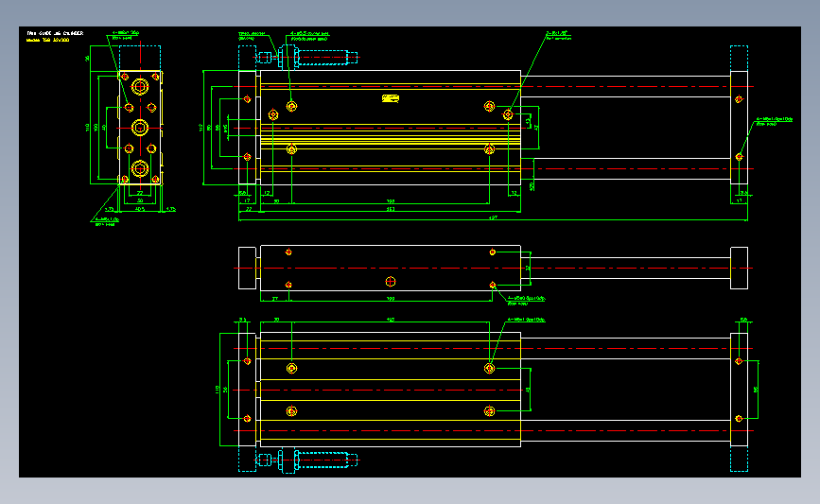Select the center bore circle in the end view
This screenshot has height=504, width=820.
point(140,128)
